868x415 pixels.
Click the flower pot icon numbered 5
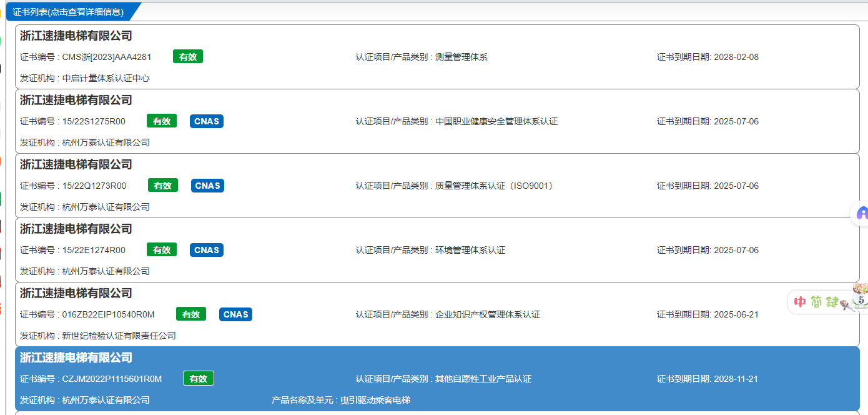861,294
